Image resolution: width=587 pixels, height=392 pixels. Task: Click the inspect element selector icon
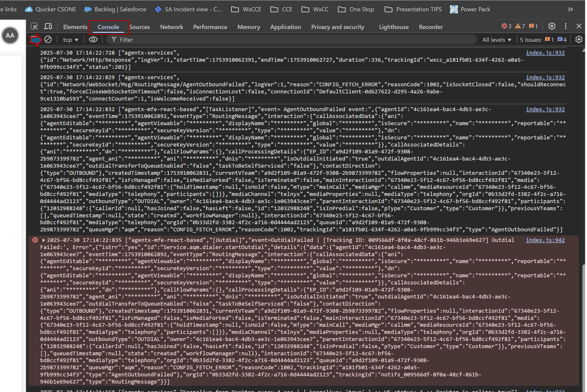click(34, 26)
